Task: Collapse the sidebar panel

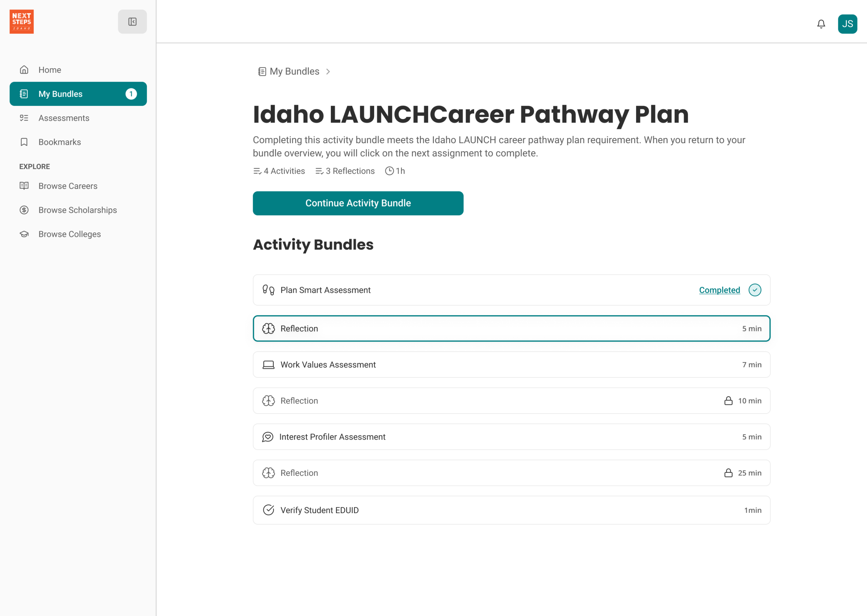Action: 132,22
